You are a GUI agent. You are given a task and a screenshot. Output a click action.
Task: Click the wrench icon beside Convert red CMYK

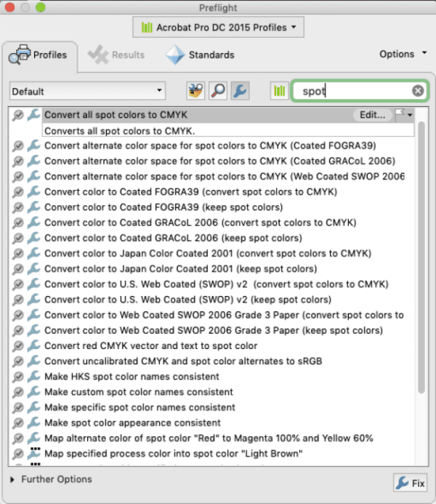[33, 346]
